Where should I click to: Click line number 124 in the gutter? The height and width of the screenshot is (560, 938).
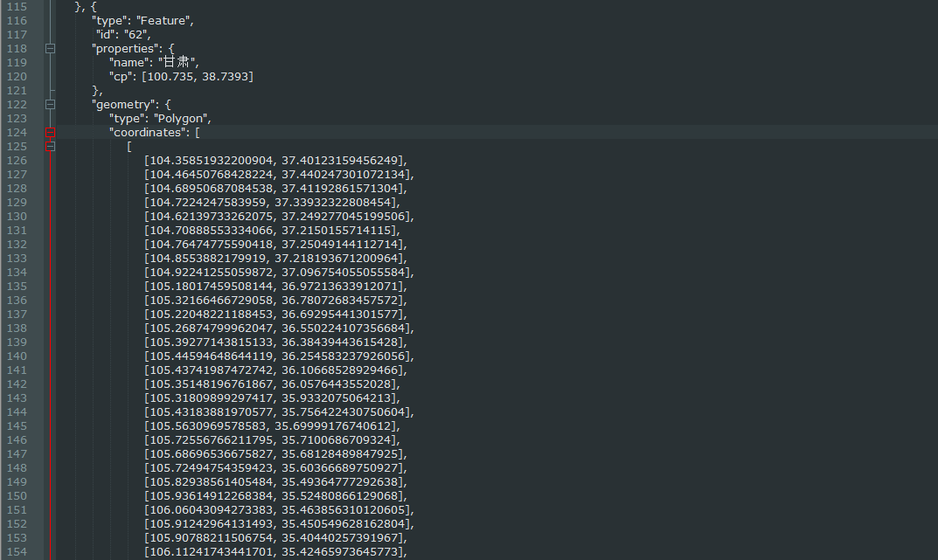pyautogui.click(x=17, y=133)
